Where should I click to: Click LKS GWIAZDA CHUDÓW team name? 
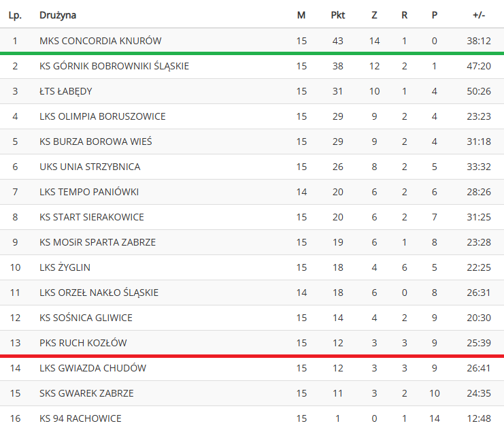(x=93, y=368)
